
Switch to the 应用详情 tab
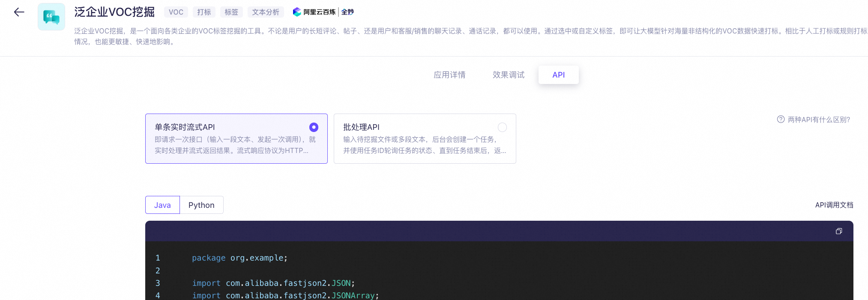coord(449,75)
